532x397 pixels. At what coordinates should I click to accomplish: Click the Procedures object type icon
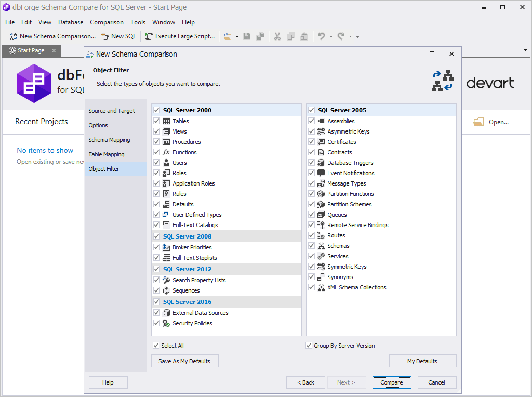point(166,142)
